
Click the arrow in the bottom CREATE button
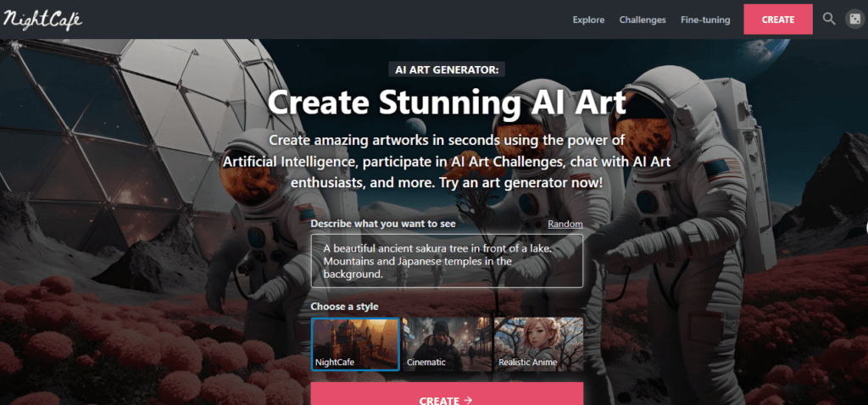tap(468, 400)
